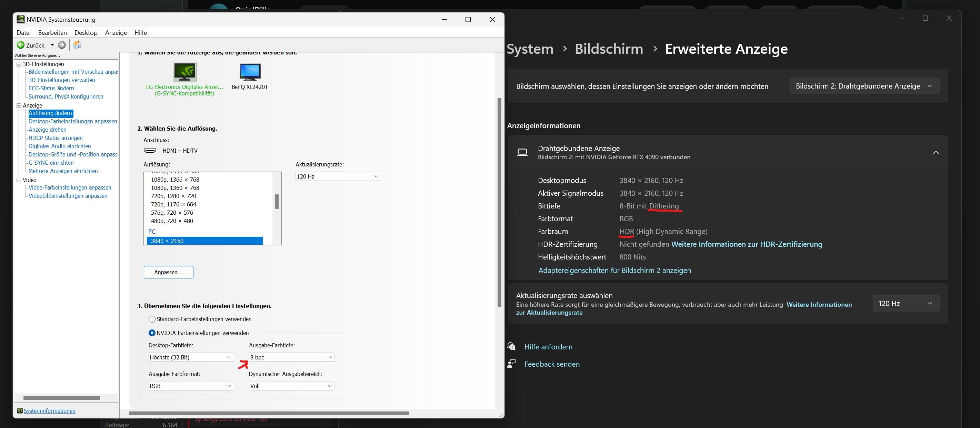Open the Desktop menu
Viewport: 980px width, 428px height.
point(86,33)
